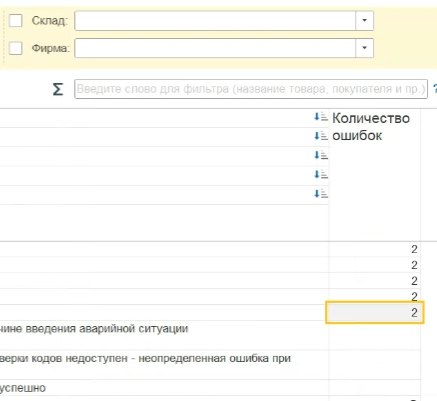This screenshot has height=401, width=437.
Task: Enable the Склад filter checkbox
Action: pyautogui.click(x=15, y=21)
